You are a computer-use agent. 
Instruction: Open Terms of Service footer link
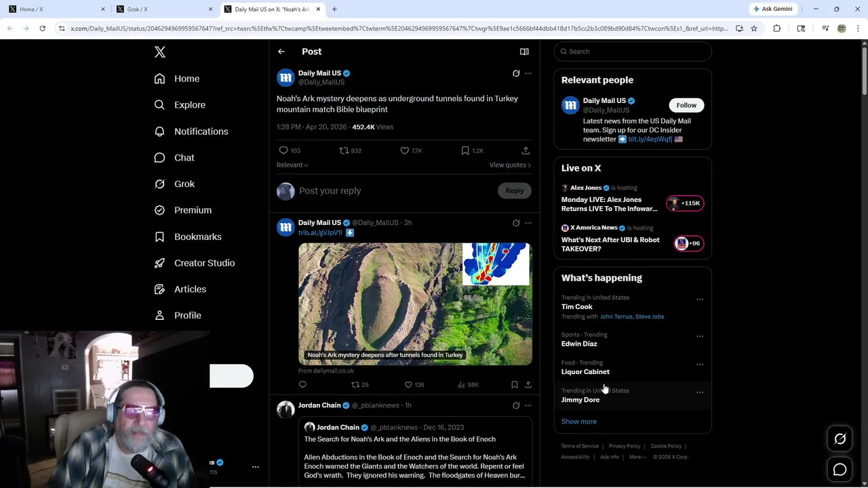coord(580,446)
